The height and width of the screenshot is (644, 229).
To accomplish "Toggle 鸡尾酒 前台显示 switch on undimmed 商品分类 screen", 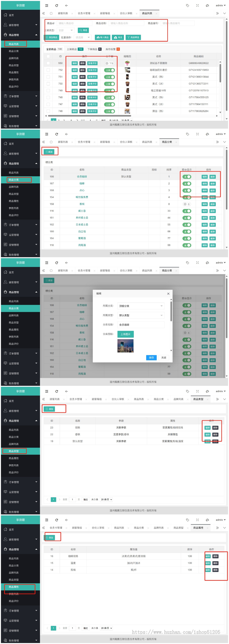I will click(x=187, y=245).
